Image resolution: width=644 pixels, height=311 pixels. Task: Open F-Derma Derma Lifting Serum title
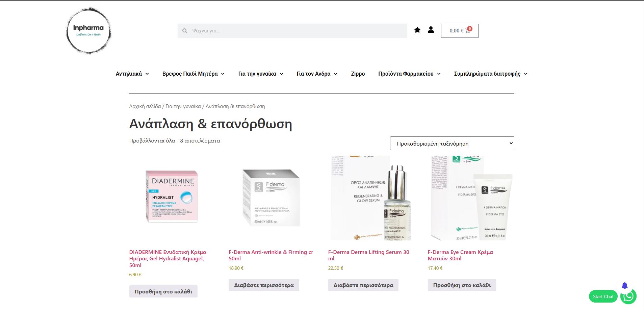(x=368, y=255)
